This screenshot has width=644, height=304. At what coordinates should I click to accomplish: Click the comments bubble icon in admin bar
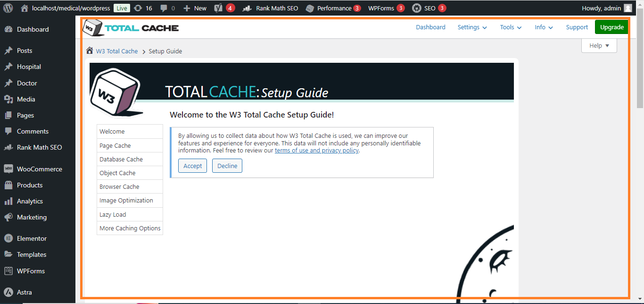point(164,8)
